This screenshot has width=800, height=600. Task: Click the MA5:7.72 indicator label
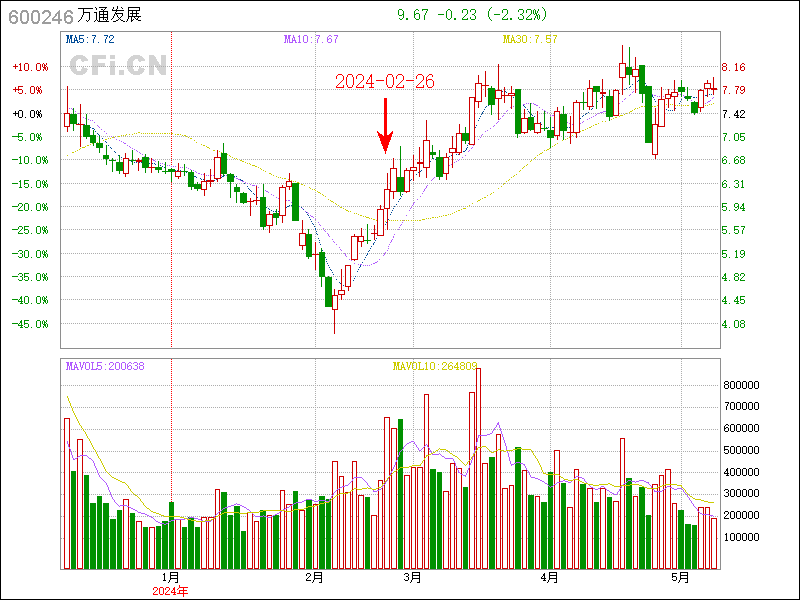tap(90, 39)
